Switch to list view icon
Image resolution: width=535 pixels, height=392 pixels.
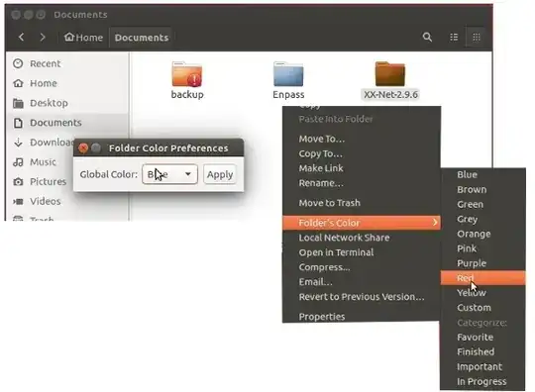click(454, 37)
